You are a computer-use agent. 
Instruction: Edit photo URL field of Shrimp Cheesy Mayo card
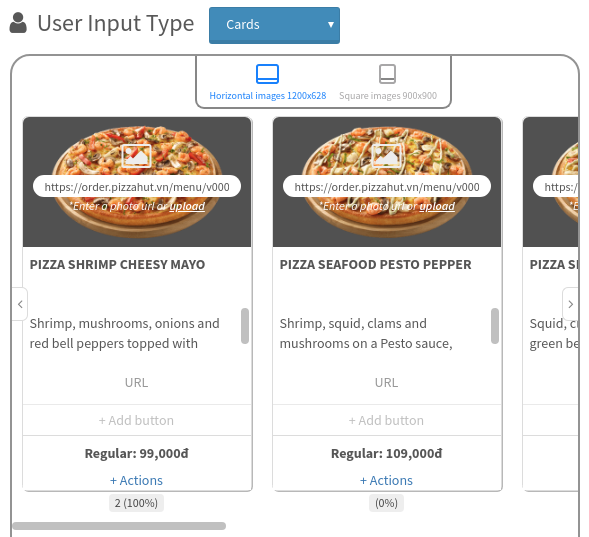coord(137,187)
